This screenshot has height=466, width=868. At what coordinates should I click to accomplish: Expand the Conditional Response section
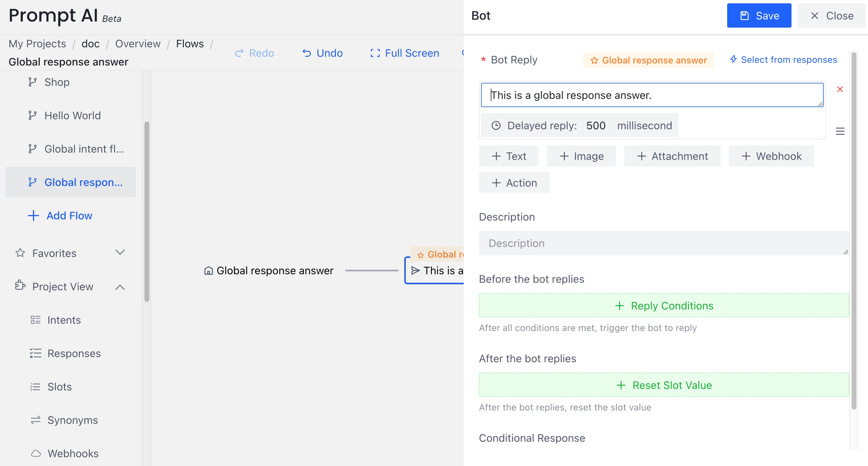532,437
